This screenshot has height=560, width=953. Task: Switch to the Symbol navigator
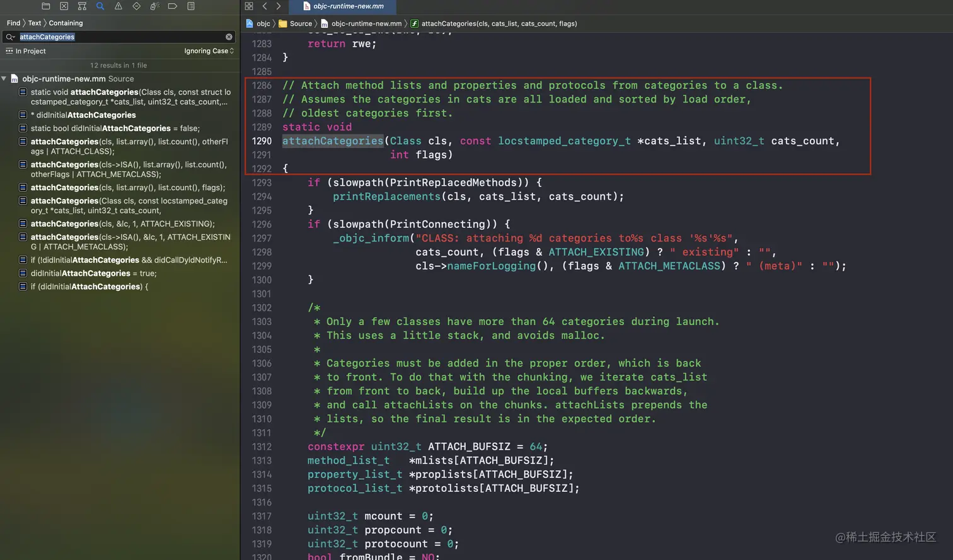[82, 6]
